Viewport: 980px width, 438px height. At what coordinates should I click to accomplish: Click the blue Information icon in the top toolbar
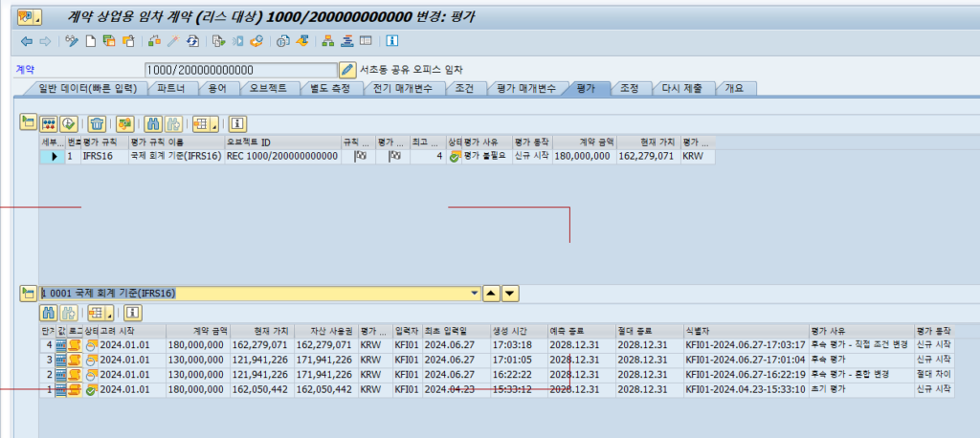pyautogui.click(x=392, y=42)
